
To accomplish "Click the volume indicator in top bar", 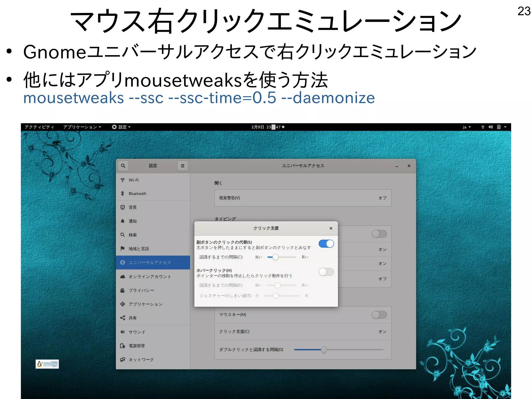I will click(490, 127).
